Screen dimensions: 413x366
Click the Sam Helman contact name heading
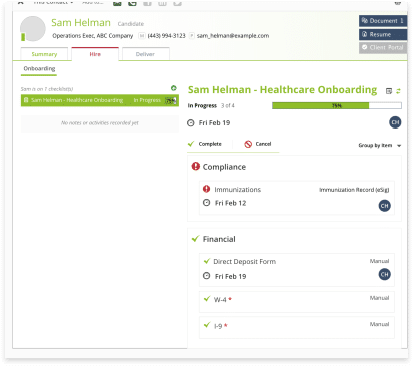tap(81, 23)
